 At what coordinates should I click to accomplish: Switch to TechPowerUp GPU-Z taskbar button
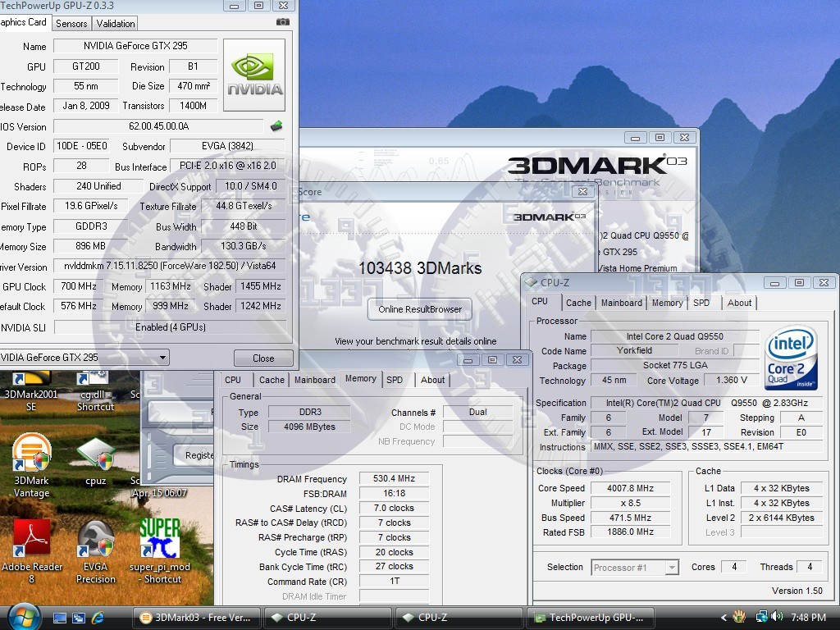591,618
